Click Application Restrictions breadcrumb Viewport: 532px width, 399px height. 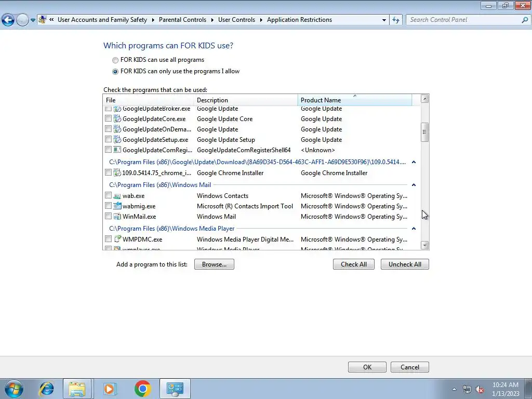click(300, 20)
